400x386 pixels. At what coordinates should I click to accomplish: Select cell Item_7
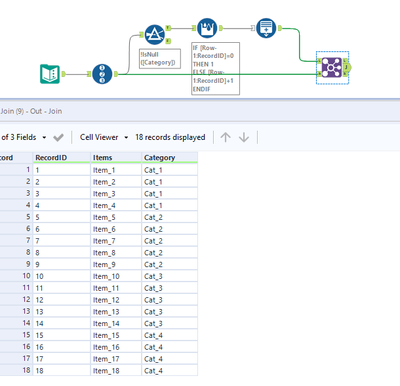116,241
